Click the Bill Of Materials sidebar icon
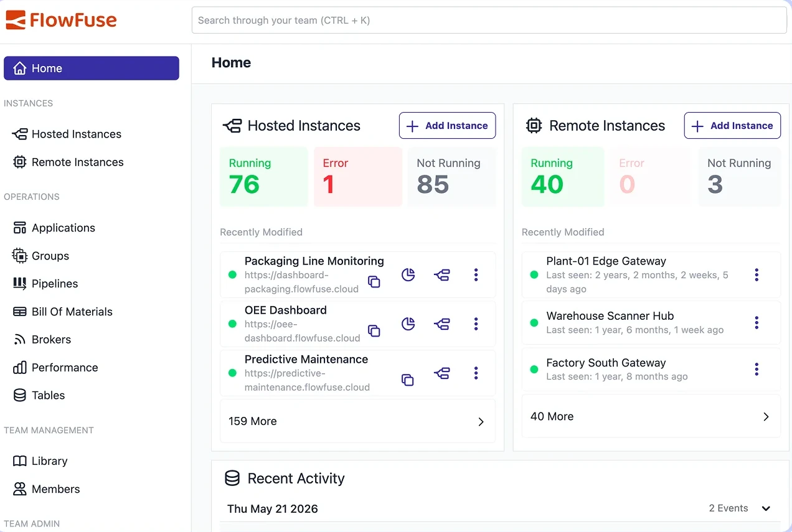 (x=20, y=312)
